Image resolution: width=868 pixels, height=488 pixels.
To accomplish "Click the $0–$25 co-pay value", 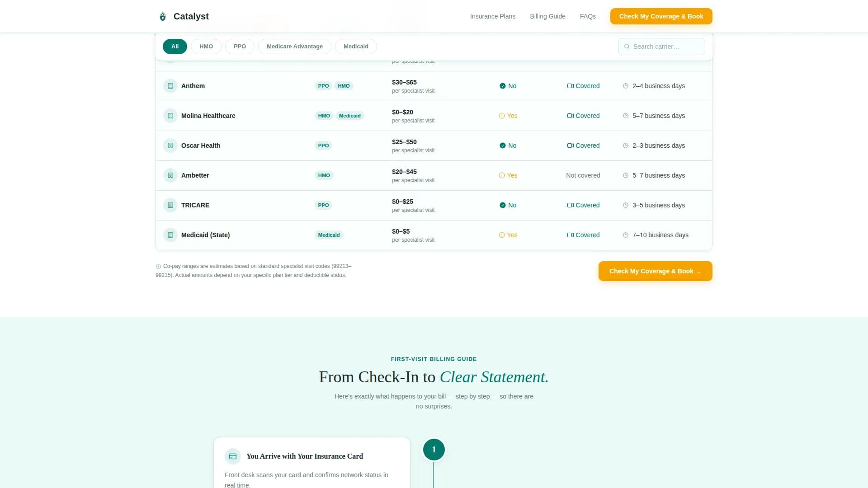I will 402,202.
